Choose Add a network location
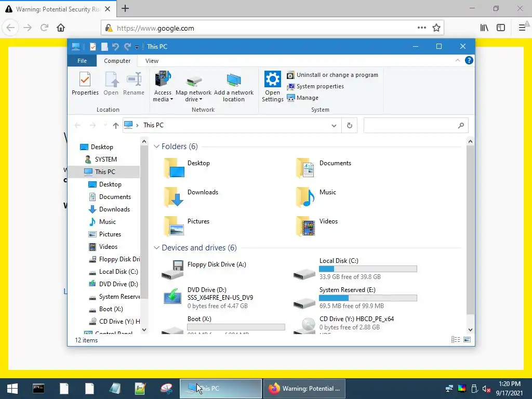Screen dimensions: 532x399 (x=233, y=87)
